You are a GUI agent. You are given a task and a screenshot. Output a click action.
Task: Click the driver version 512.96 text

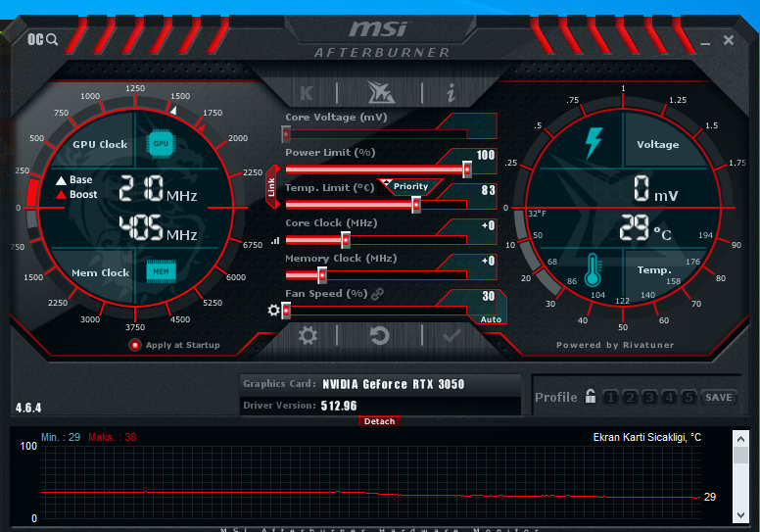tap(338, 406)
